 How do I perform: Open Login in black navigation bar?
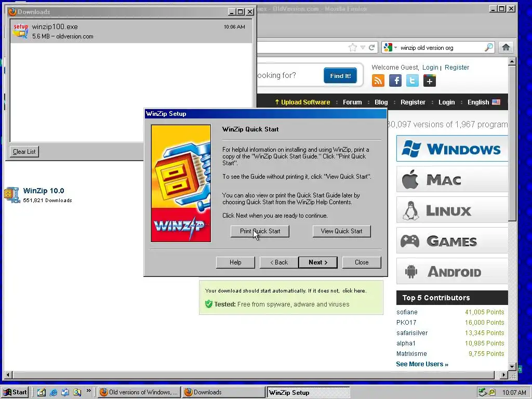coord(446,102)
